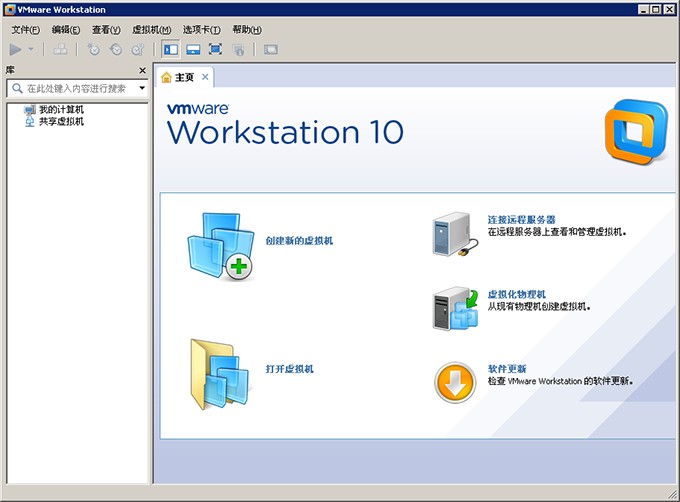Click the 打开虚拟机 link
Screen dimensions: 680x502
289,369
